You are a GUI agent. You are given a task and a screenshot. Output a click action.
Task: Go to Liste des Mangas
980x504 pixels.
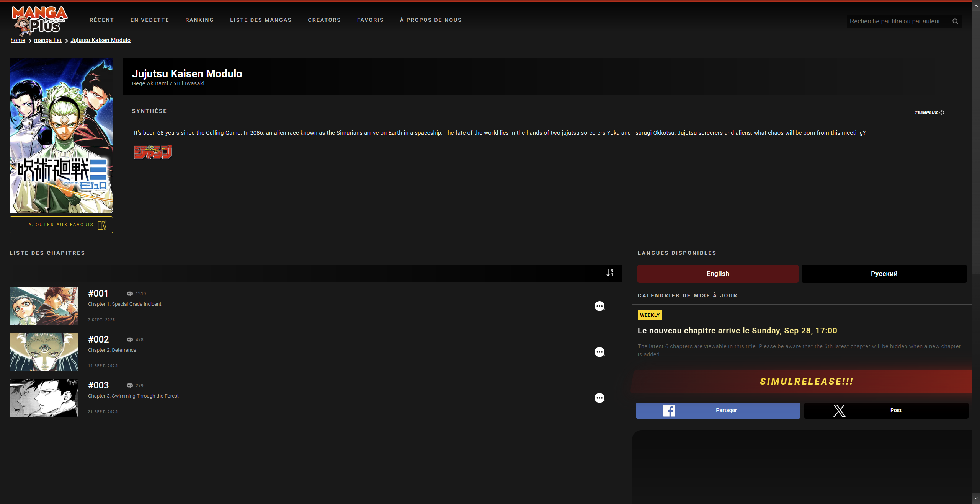[261, 20]
